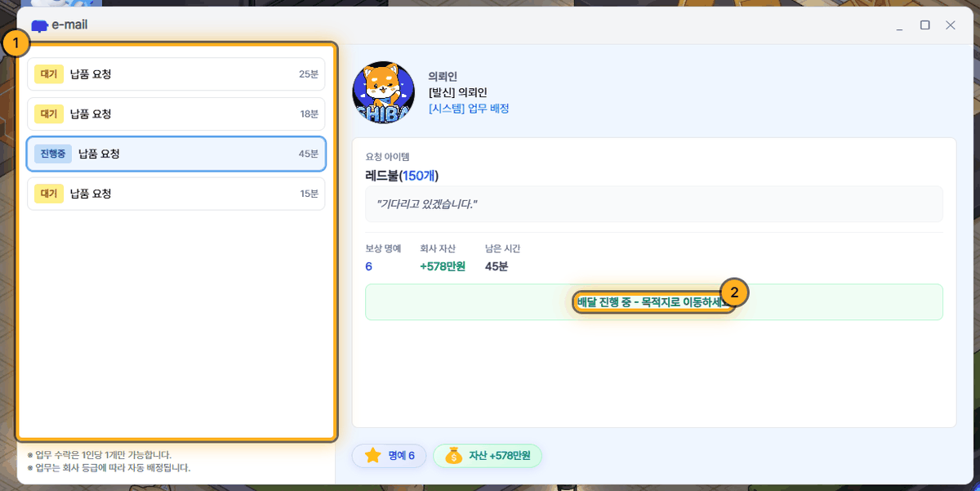Click the money bag icon in 자산 badge

(454, 456)
